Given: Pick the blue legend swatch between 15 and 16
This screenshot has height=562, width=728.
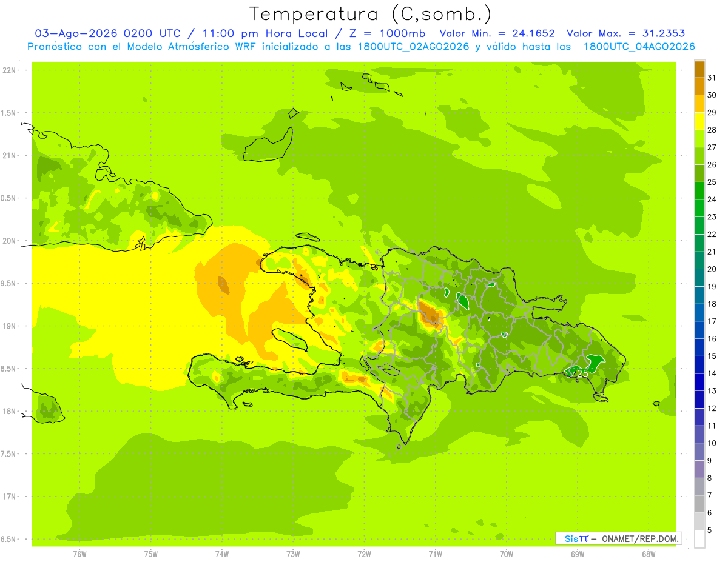Looking at the screenshot, I should point(699,347).
